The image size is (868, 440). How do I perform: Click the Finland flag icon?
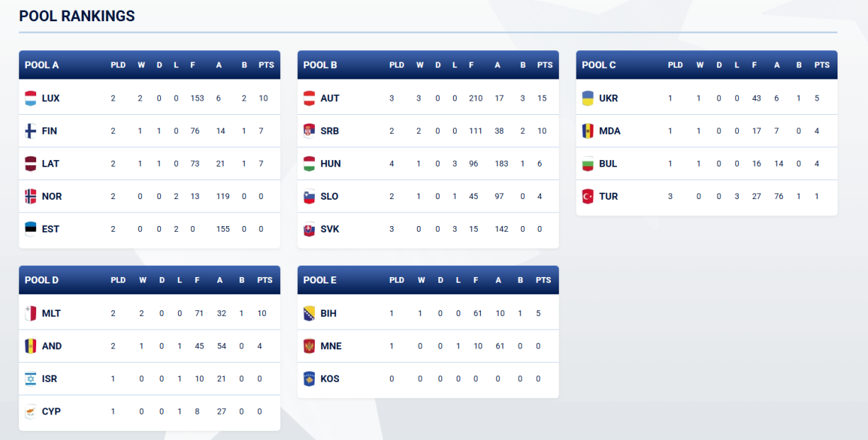point(30,131)
